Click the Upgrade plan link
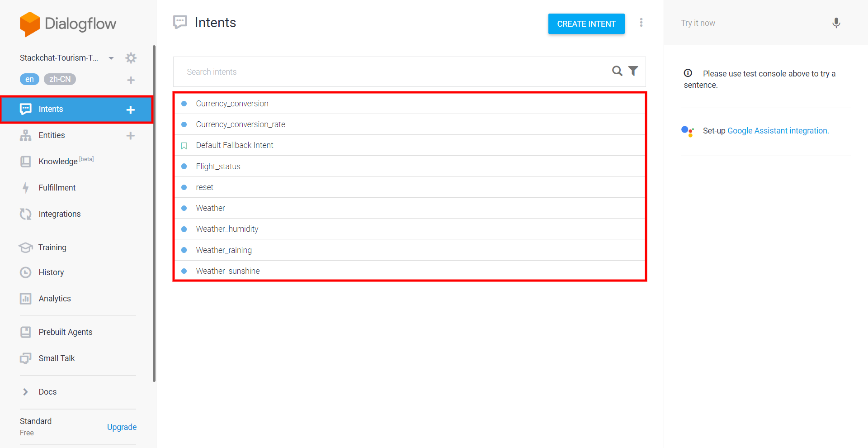 point(122,427)
